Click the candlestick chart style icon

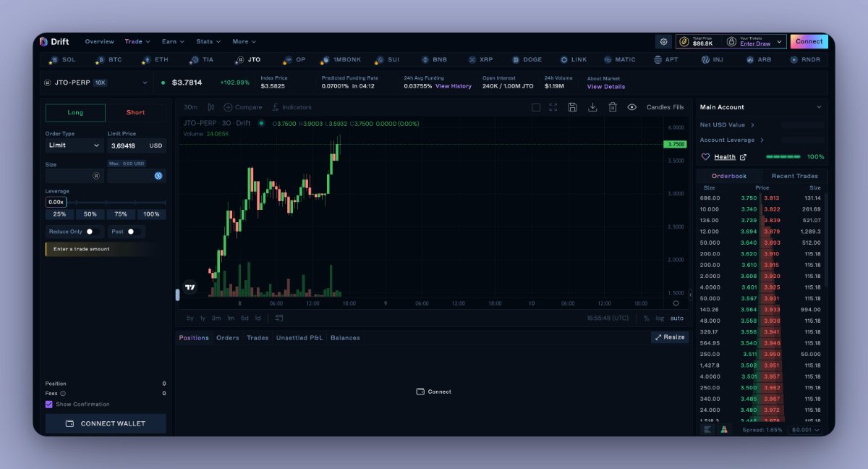click(211, 107)
